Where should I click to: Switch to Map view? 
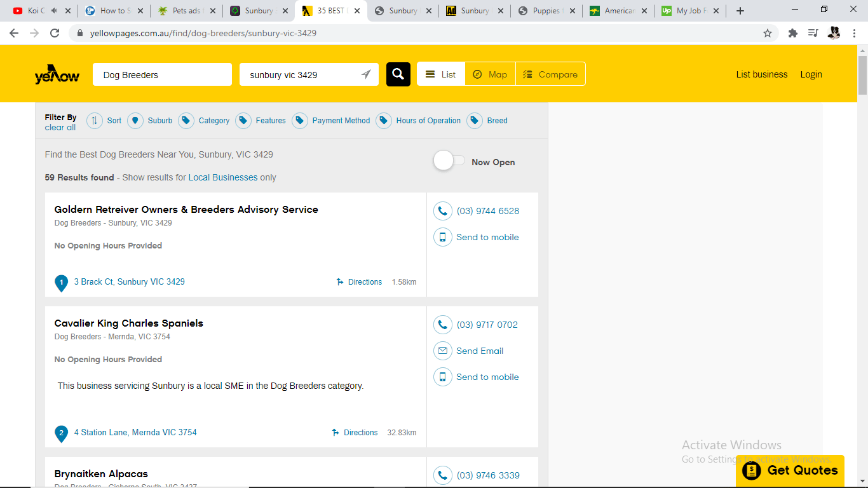pos(490,74)
